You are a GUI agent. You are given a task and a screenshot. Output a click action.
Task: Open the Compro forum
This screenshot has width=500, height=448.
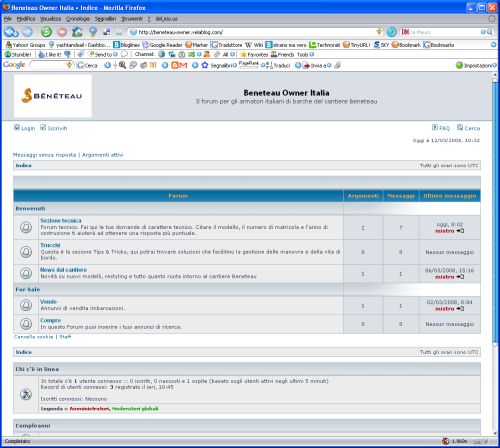(51, 320)
